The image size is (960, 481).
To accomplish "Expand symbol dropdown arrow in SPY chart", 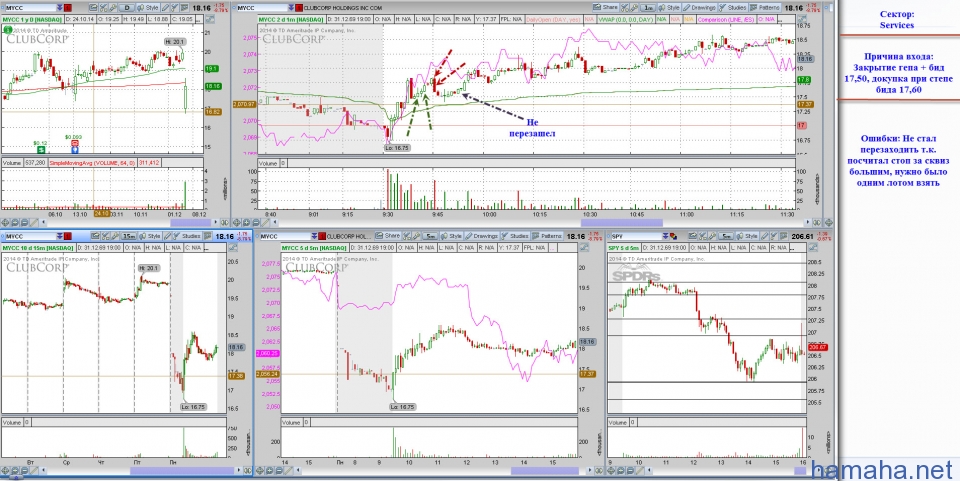I will [665, 237].
